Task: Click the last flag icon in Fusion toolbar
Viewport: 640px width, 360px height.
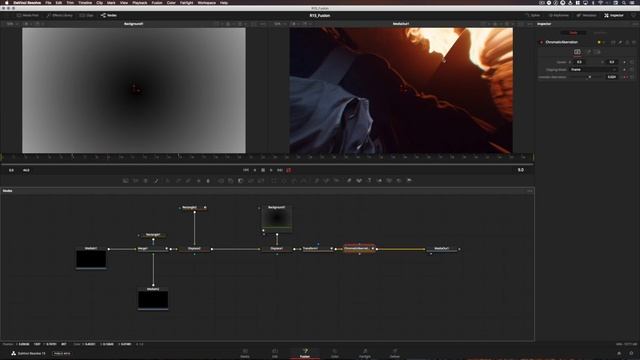Action: coord(409,180)
